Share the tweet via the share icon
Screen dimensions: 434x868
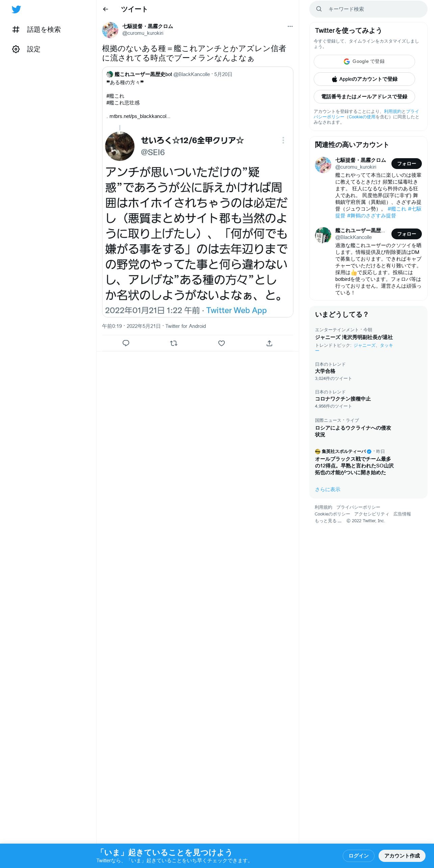[269, 343]
